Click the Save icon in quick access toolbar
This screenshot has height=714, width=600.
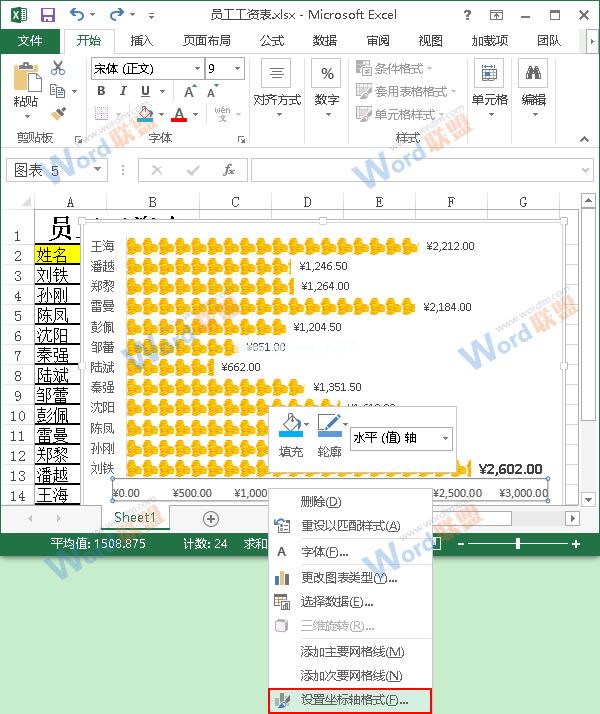[x=47, y=15]
